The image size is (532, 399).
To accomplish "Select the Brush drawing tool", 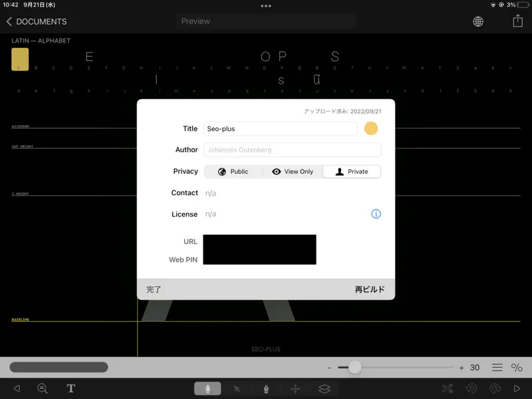I will [207, 388].
